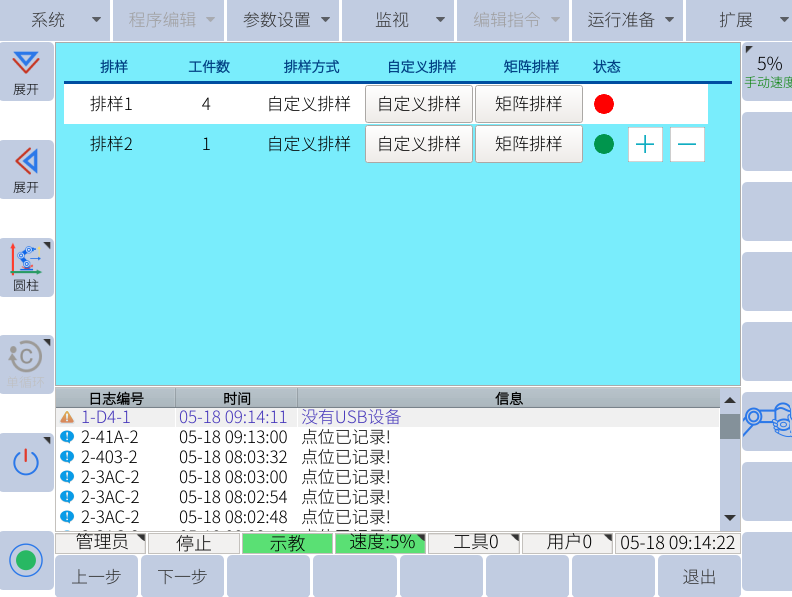The image size is (792, 597).
Task: Expand the 参数设置 dropdown
Action: coord(284,20)
